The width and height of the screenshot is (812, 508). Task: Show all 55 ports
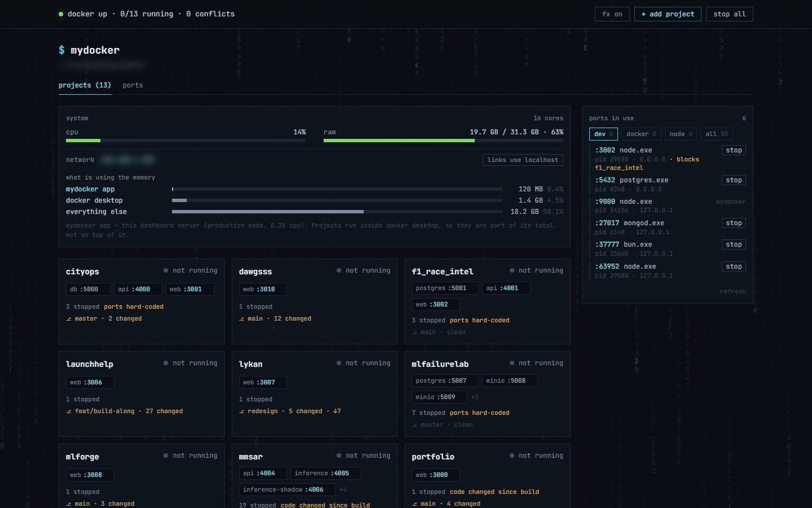point(717,134)
